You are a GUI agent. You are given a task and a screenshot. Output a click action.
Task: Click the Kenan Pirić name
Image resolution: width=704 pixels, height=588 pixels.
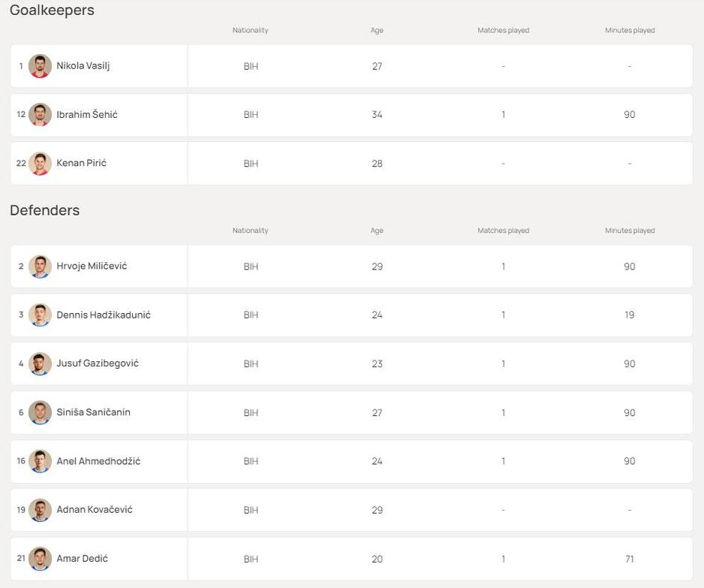click(81, 164)
